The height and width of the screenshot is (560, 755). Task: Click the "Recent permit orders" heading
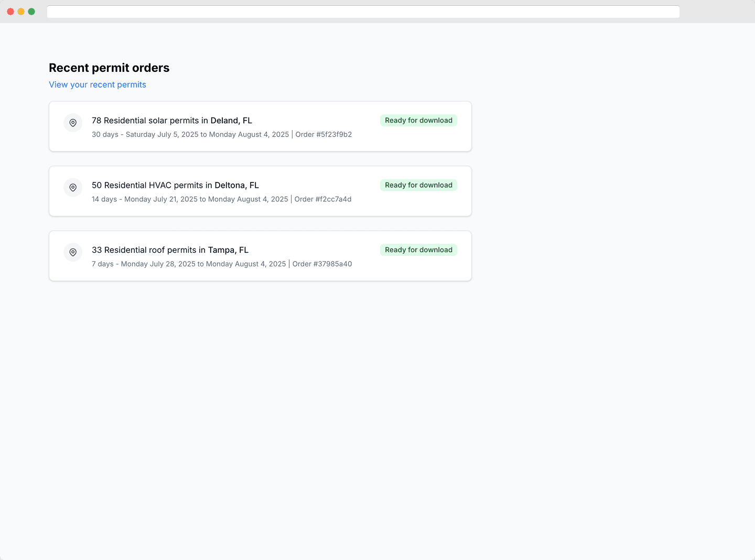(109, 68)
